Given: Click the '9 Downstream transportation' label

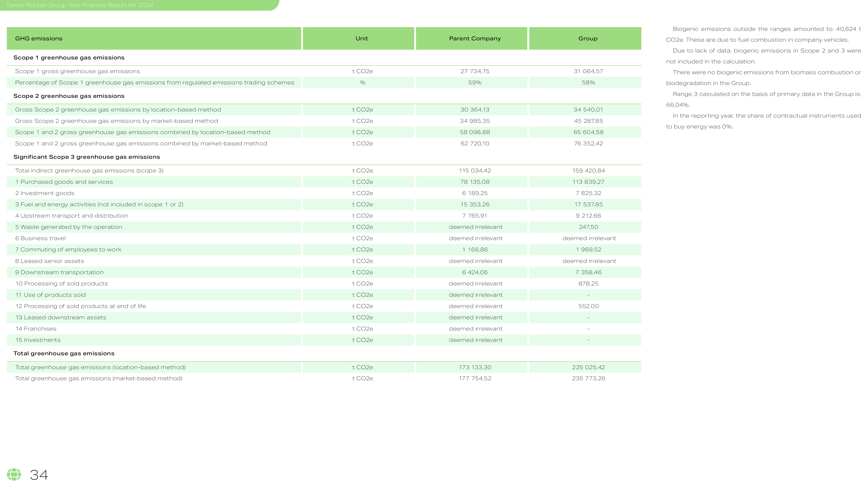Looking at the screenshot, I should 59,272.
